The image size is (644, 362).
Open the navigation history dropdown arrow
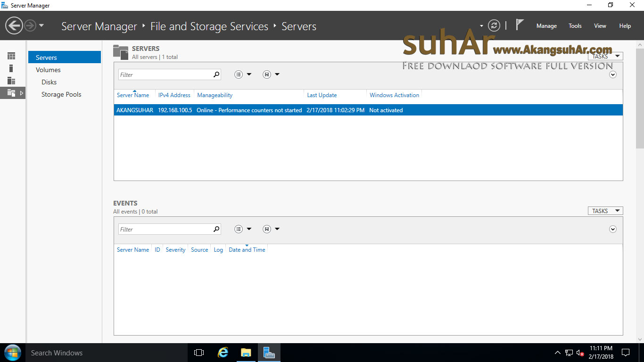point(41,25)
